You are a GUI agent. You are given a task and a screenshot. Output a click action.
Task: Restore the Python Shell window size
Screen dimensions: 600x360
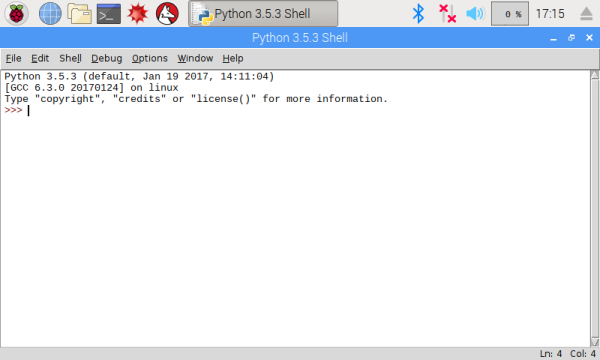point(571,37)
